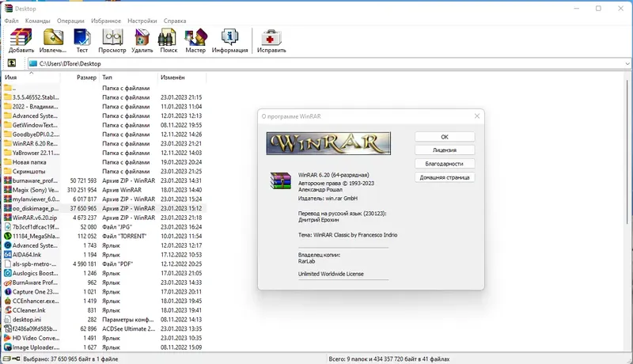The image size is (633, 364).
Task: Select file als-spb-metro-...
Action: [x=104, y=264]
